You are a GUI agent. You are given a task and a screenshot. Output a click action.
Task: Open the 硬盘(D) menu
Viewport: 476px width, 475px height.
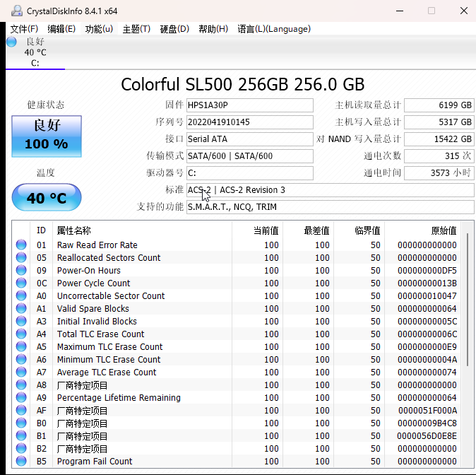[x=174, y=29]
